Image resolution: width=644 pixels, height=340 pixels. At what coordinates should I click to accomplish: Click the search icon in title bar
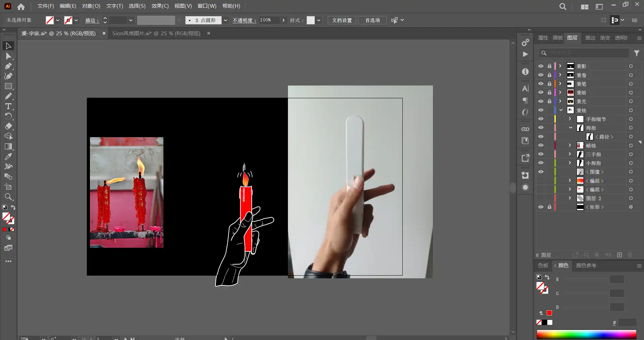563,6
